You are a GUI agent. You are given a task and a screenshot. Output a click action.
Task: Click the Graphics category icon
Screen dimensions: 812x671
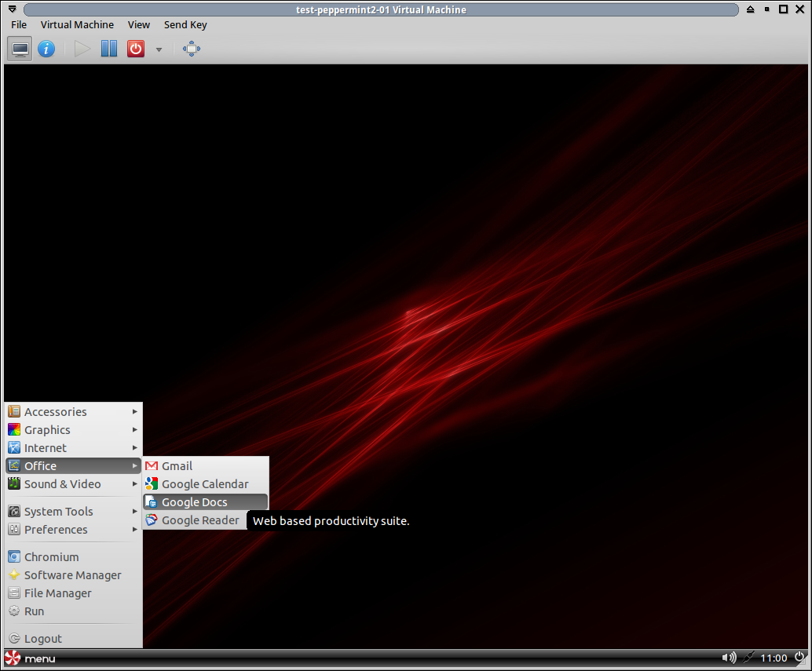click(x=14, y=430)
